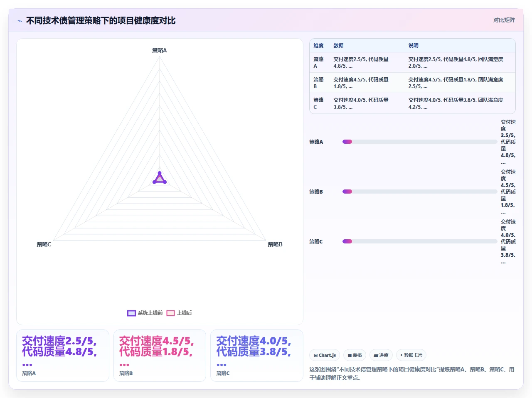
Task: Select the 数据卡片 tag chip
Action: tap(411, 355)
